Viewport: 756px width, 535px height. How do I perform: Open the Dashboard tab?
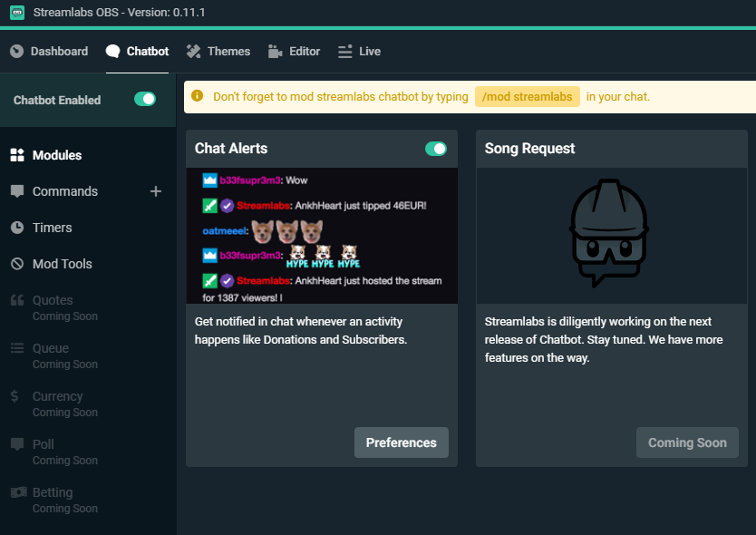[49, 51]
